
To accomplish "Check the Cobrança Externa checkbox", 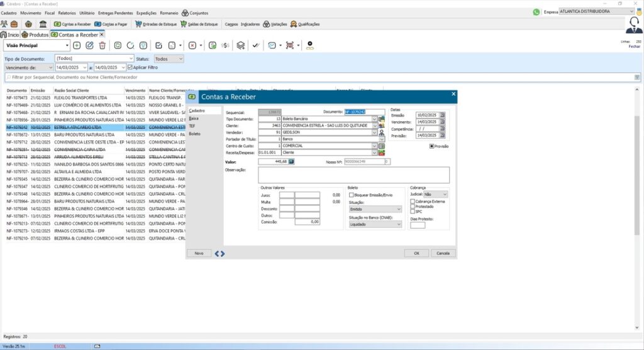I will coord(413,201).
